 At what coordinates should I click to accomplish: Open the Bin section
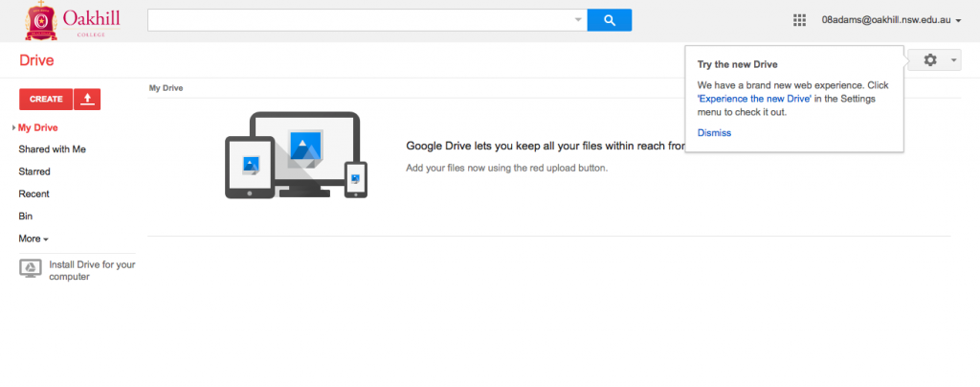(26, 216)
